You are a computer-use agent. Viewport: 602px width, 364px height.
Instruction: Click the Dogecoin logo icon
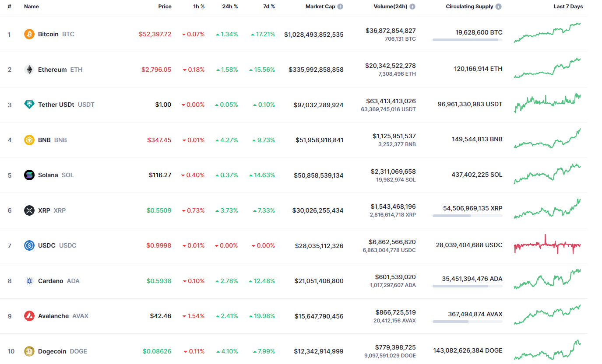click(x=29, y=351)
